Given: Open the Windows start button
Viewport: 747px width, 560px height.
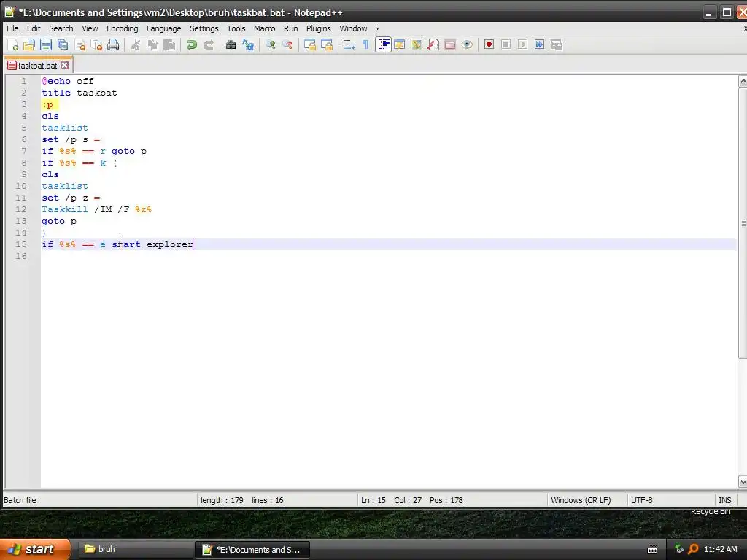Looking at the screenshot, I should click(34, 549).
